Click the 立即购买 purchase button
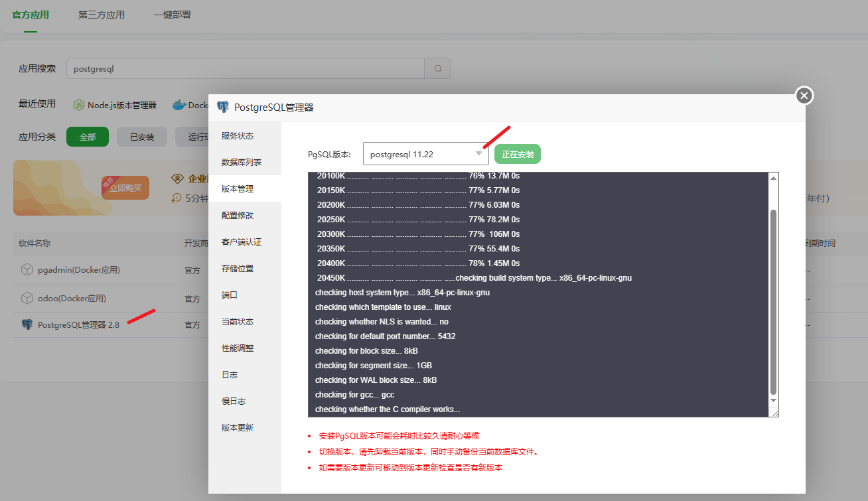The height and width of the screenshot is (501, 868). [x=125, y=187]
